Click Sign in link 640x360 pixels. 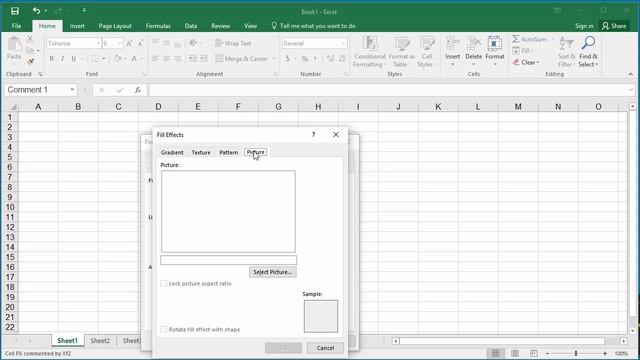[x=584, y=26]
